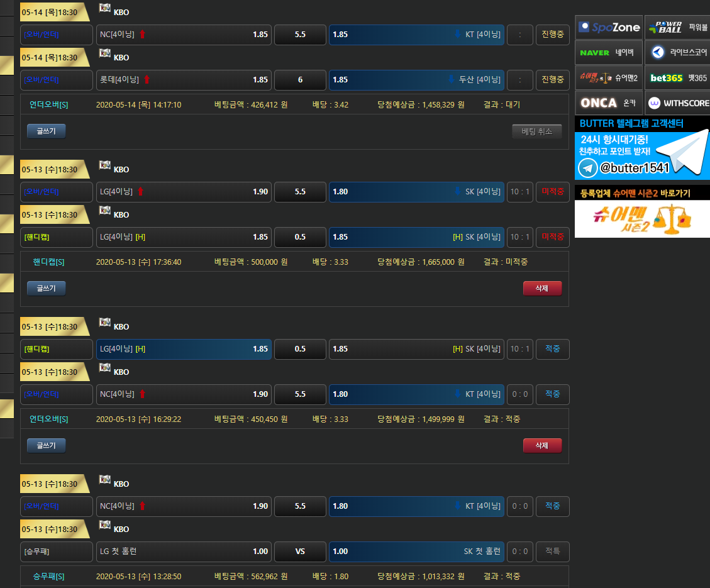Viewport: 710px width, 588px height.
Task: Click the 진행중 status of 롯데 vs 두산
Action: [552, 80]
